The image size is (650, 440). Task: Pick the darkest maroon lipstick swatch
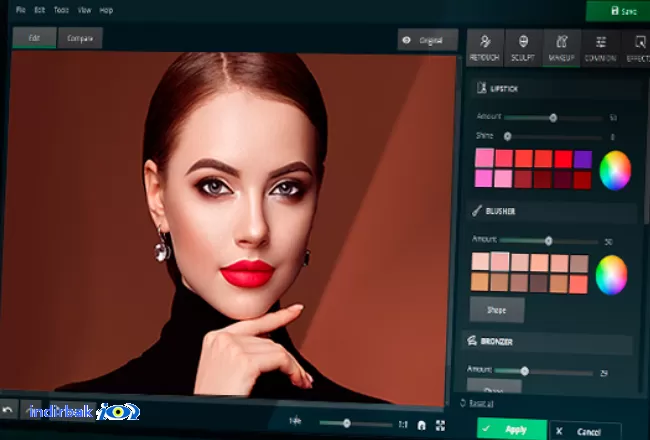pyautogui.click(x=563, y=180)
